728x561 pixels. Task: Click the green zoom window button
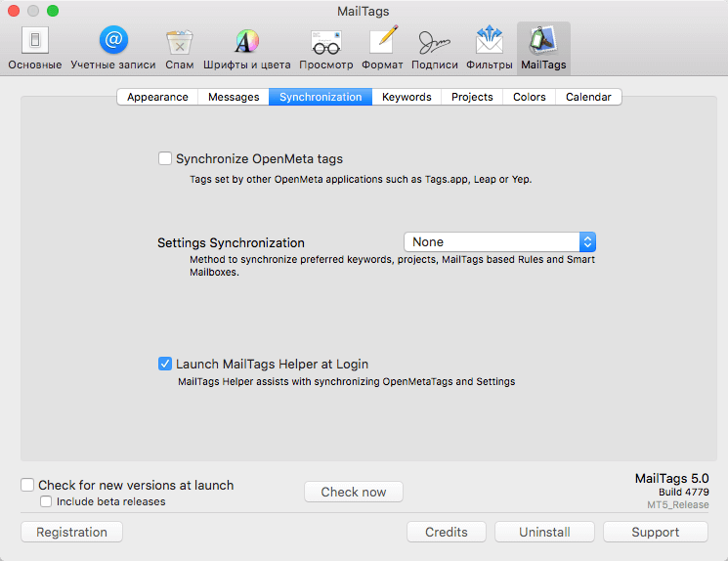53,11
